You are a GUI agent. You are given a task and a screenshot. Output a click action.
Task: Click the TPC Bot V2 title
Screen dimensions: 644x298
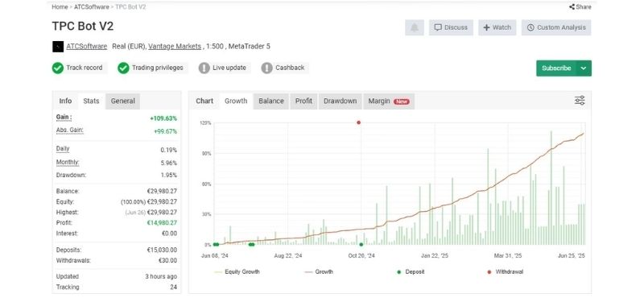click(x=83, y=27)
